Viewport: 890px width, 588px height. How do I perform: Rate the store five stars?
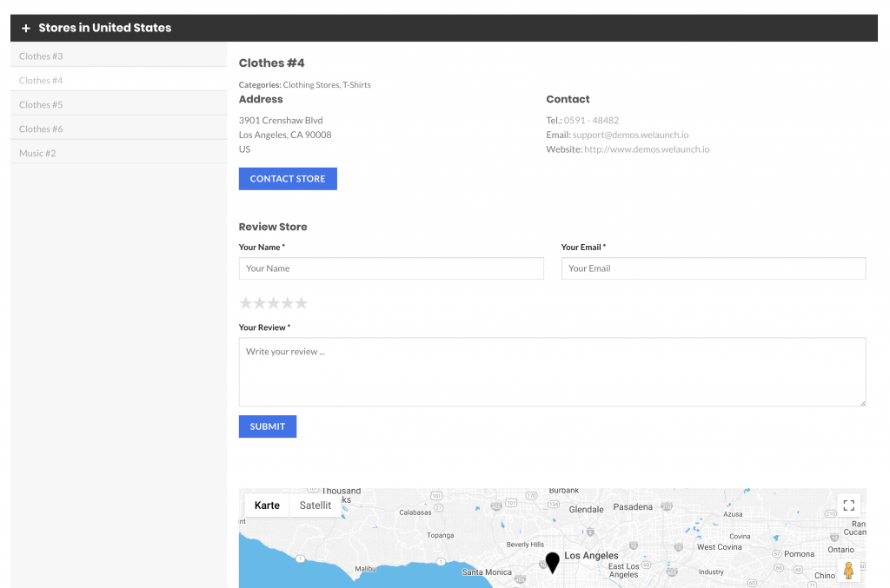pos(302,303)
